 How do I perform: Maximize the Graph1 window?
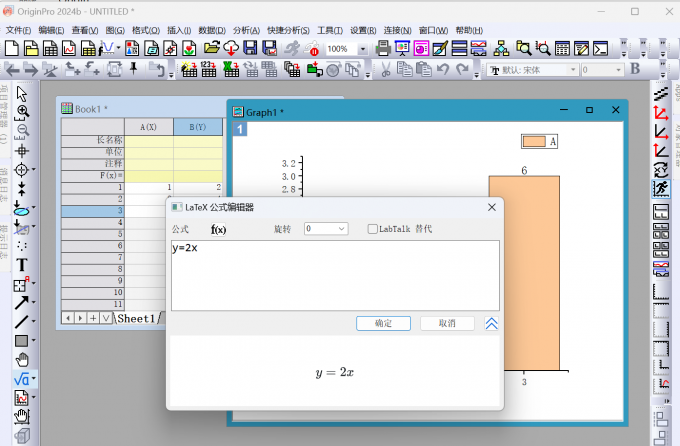point(589,110)
